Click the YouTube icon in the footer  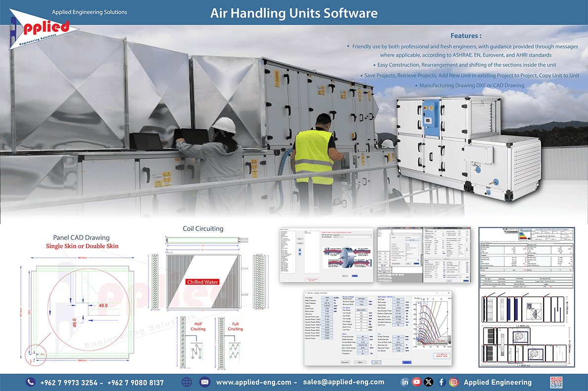click(x=417, y=382)
